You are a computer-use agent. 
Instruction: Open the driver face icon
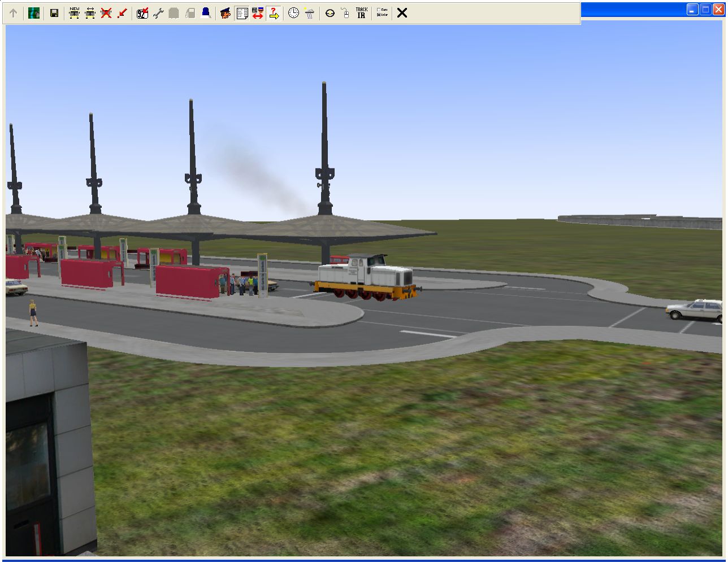[x=226, y=13]
